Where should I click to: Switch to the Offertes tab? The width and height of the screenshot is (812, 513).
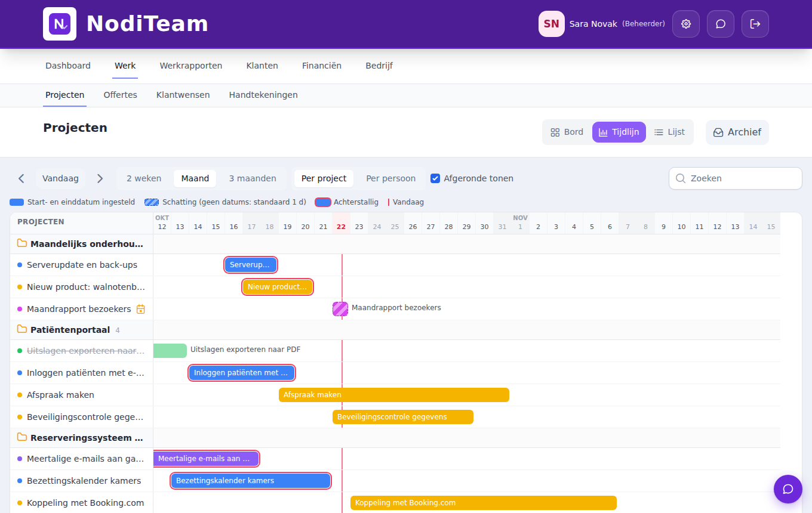coord(120,95)
